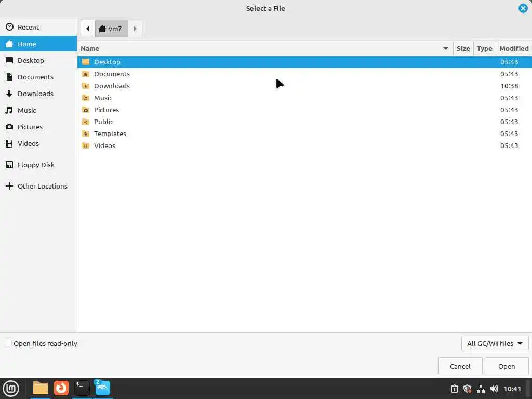The width and height of the screenshot is (532, 399).
Task: Click the Public folder icon
Action: pos(86,122)
